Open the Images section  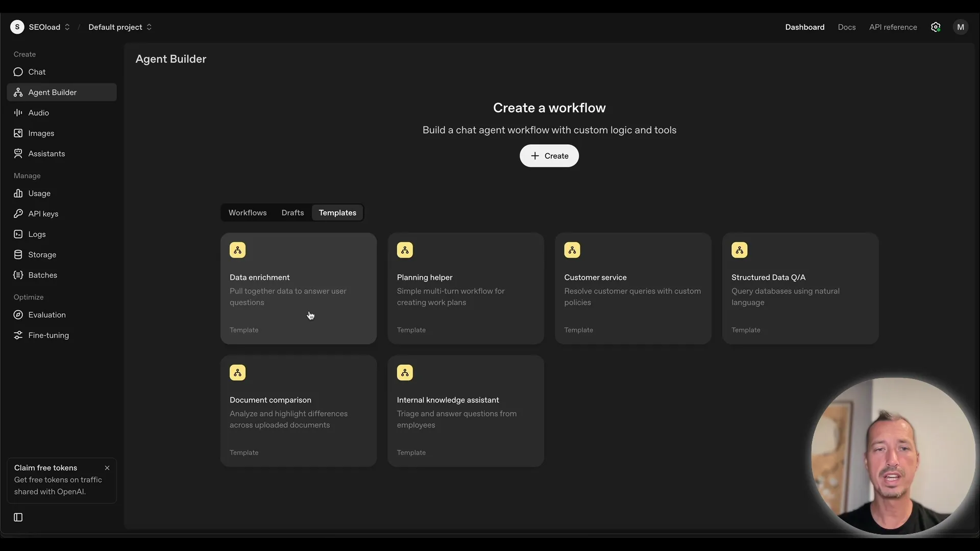click(40, 133)
